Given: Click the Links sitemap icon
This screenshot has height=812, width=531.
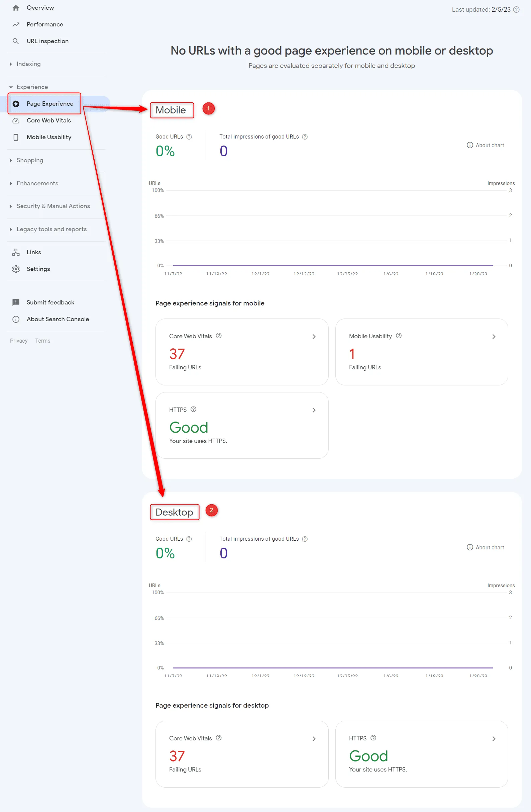Looking at the screenshot, I should (16, 253).
